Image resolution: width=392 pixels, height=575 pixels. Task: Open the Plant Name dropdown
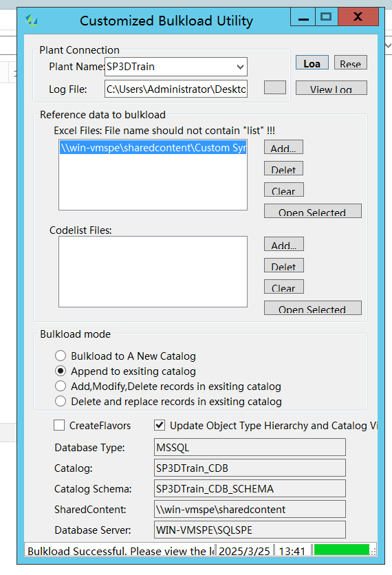tap(176, 67)
